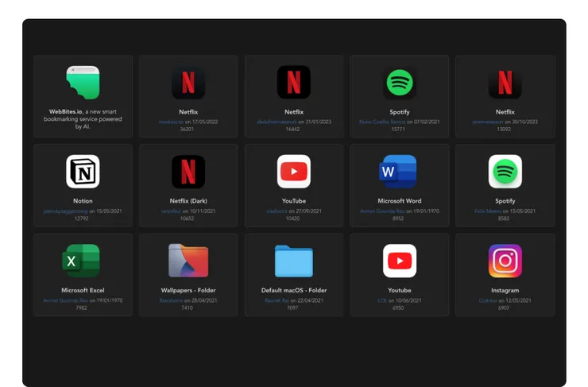The width and height of the screenshot is (588, 387).
Task: Click the download count 7410
Action: tap(187, 307)
